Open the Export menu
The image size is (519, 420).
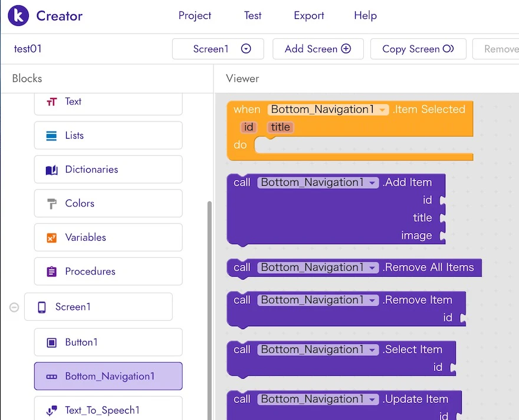[x=309, y=15]
